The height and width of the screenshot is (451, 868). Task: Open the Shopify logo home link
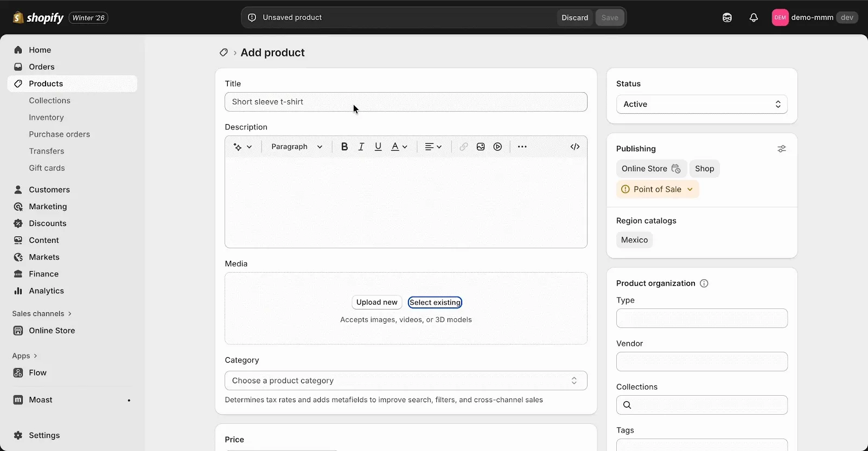pyautogui.click(x=38, y=17)
